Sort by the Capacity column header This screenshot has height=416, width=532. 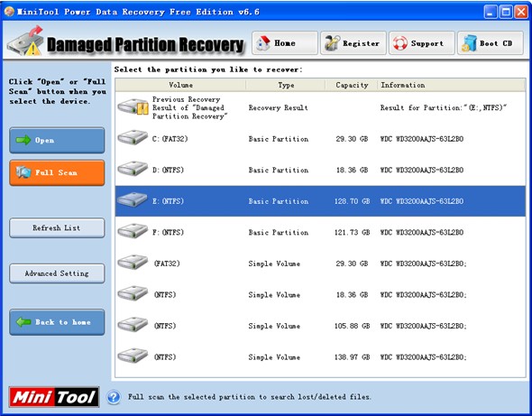tap(352, 85)
